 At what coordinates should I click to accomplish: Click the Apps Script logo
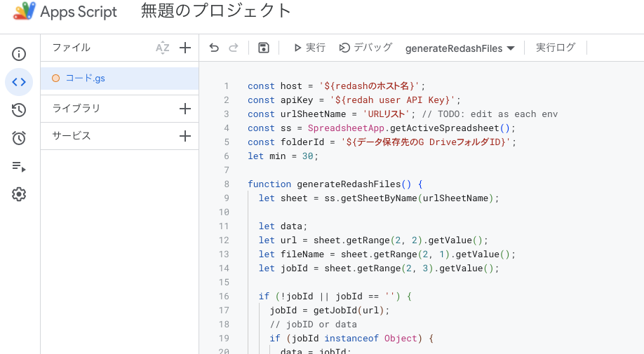tap(25, 11)
